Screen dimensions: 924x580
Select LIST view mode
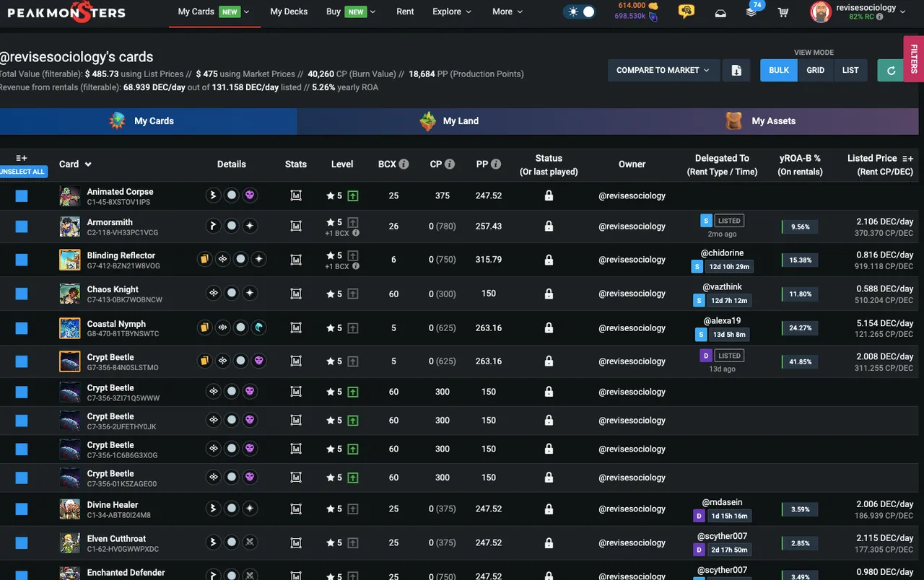(850, 70)
